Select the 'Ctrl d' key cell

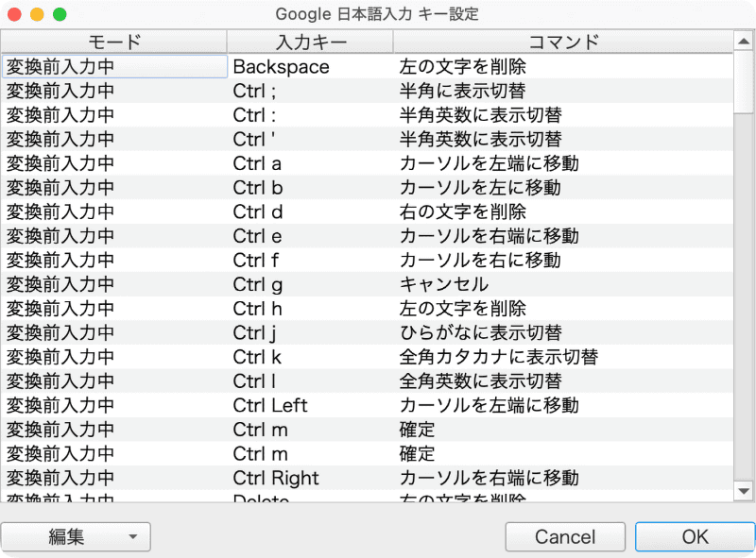(310, 211)
